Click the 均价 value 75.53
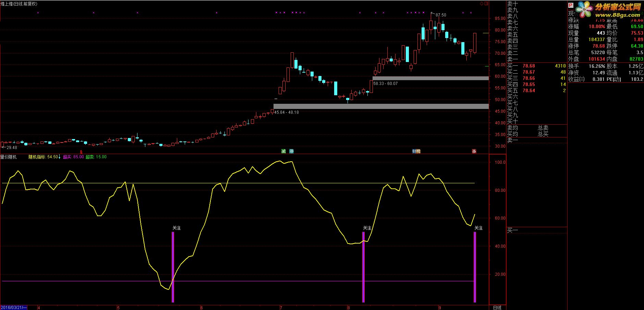The image size is (644, 310). click(x=637, y=33)
